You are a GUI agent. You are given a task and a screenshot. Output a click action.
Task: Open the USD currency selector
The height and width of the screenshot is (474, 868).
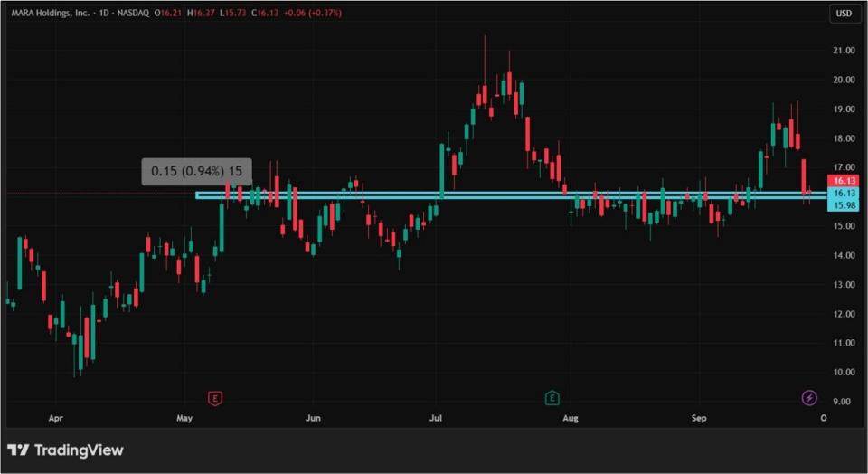(844, 14)
